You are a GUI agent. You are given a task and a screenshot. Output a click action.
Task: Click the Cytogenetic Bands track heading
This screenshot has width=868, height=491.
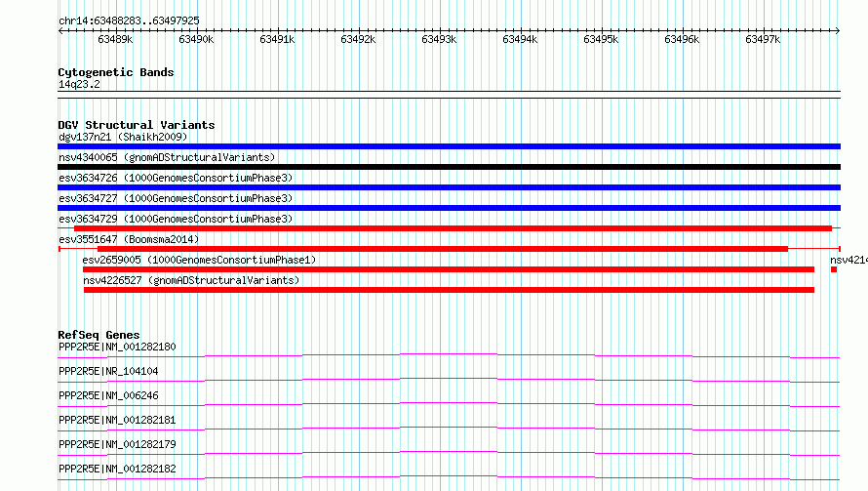pyautogui.click(x=116, y=72)
